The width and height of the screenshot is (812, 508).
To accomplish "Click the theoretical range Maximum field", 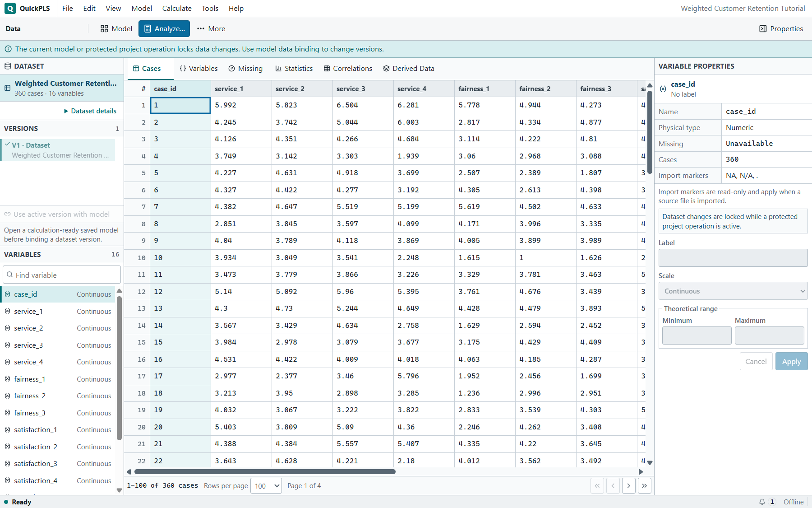I will 769,336.
